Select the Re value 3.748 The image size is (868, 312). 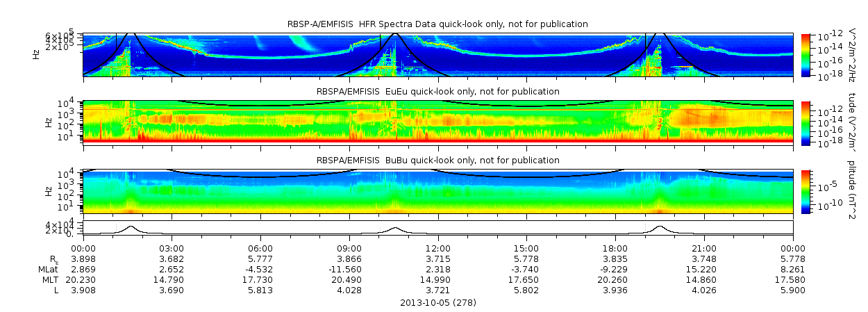(704, 258)
